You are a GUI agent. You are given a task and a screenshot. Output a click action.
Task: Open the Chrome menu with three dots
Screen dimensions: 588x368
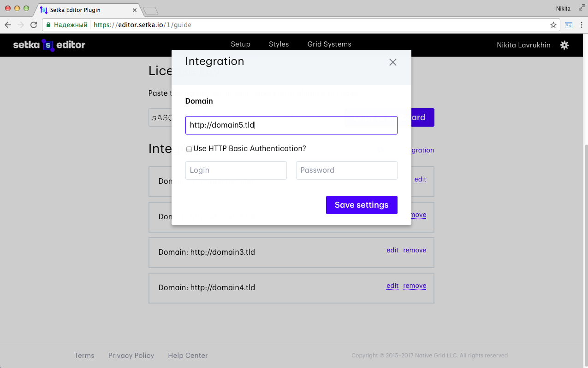point(581,25)
